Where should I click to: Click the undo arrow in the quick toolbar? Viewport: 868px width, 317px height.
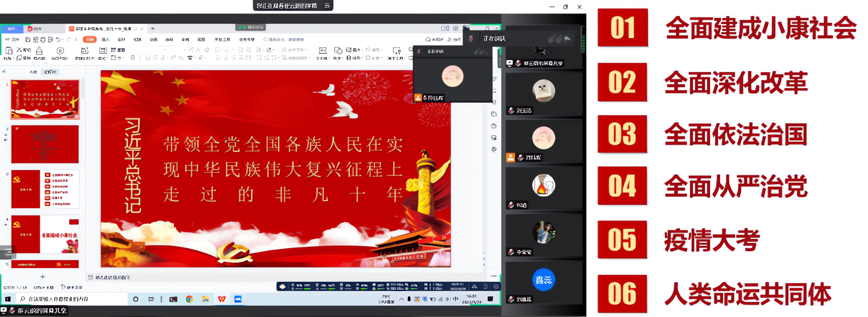pyautogui.click(x=58, y=40)
